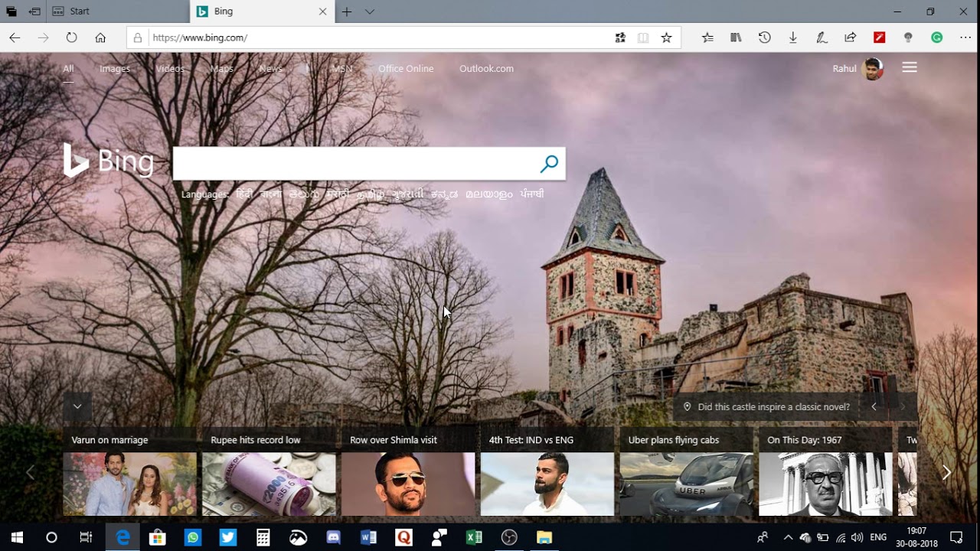
Task: Open 'Uber plans flying cabs' card
Action: (687, 471)
